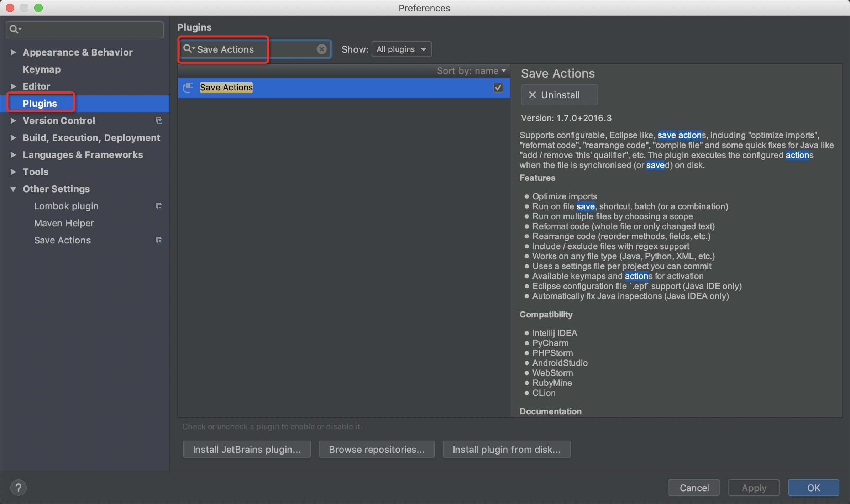Click the project-level icon beside Lombok plugin
Screen dimensions: 850x504
[x=159, y=206]
